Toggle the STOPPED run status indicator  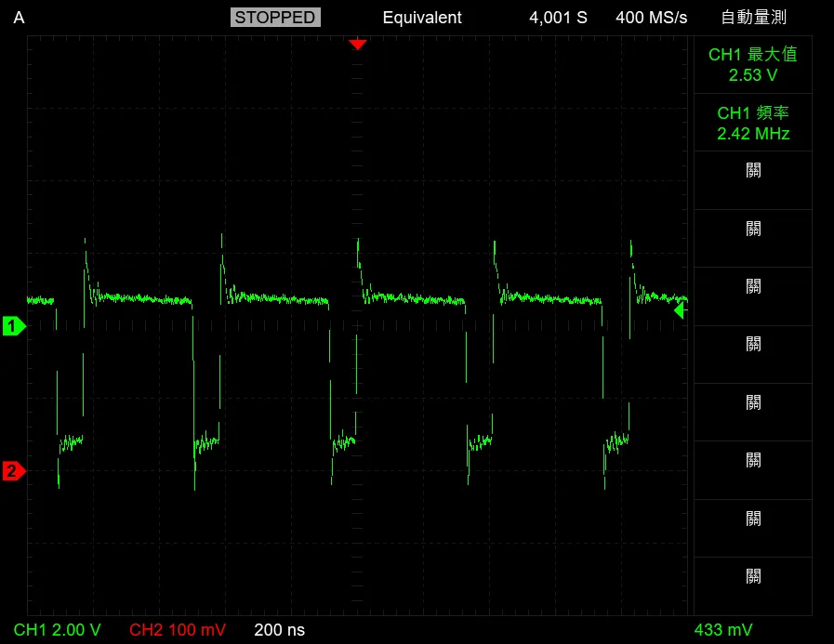274,18
